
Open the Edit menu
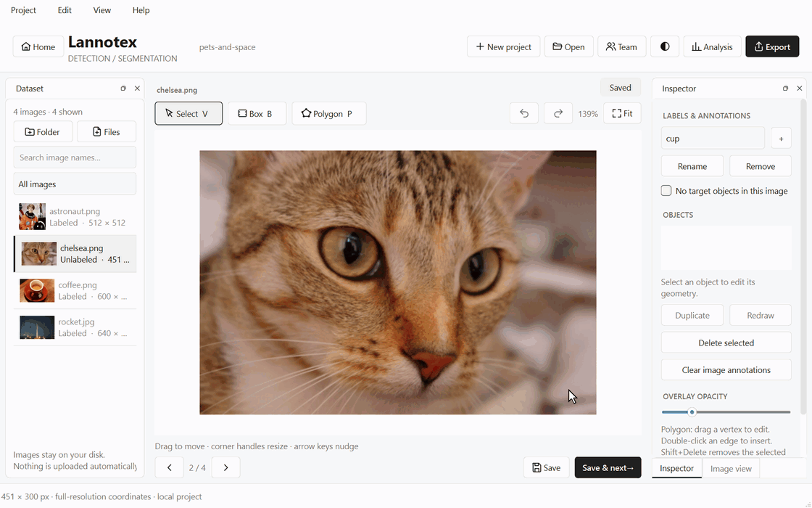(x=65, y=10)
